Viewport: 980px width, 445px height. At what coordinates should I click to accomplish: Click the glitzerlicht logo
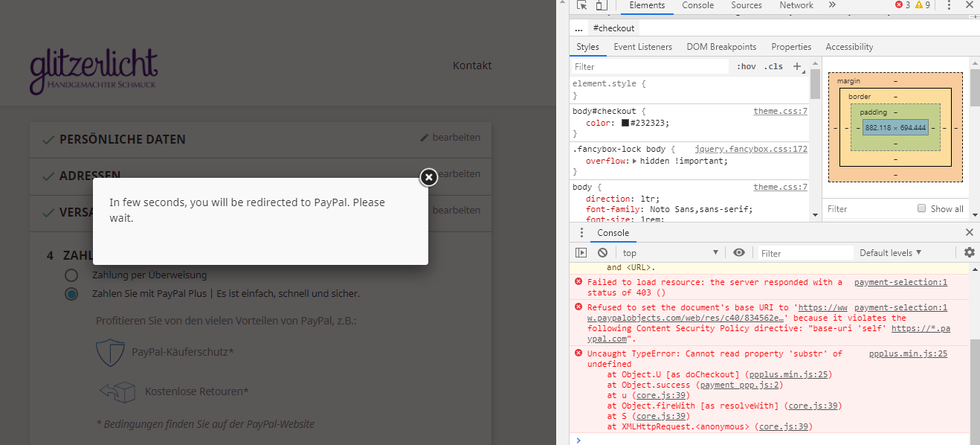[x=94, y=72]
